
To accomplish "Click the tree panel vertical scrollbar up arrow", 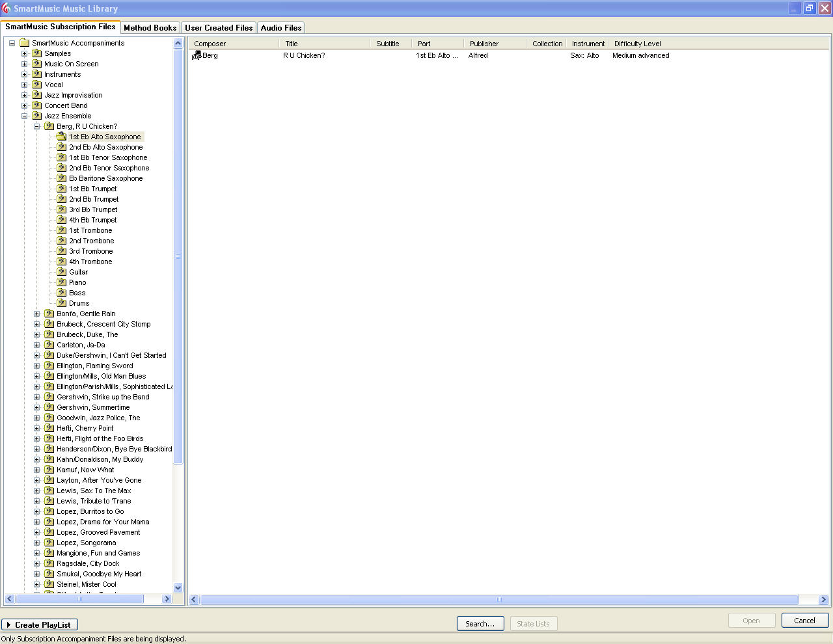I will (x=178, y=43).
